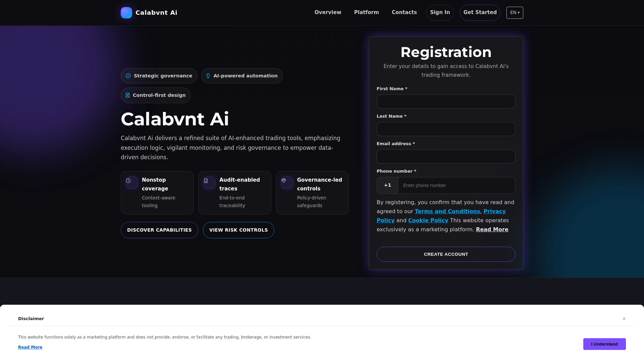Click the Disclaimer title text
The height and width of the screenshot is (362, 644).
(31, 319)
